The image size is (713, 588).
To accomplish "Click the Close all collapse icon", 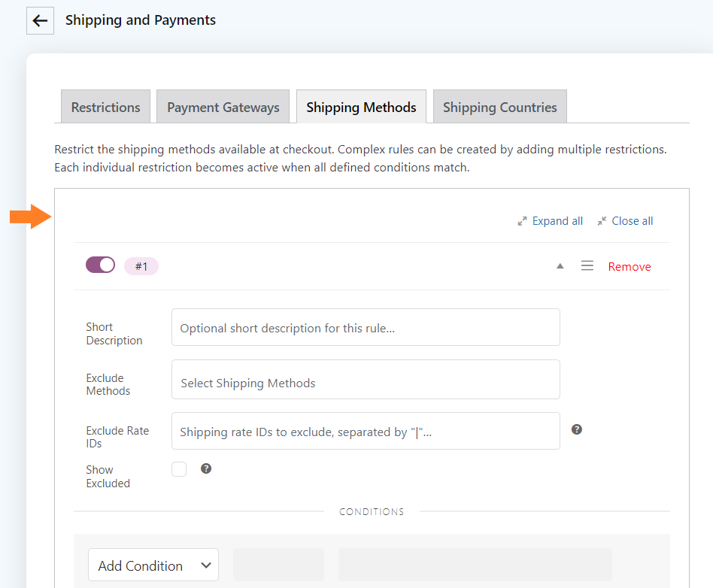I will pyautogui.click(x=602, y=221).
